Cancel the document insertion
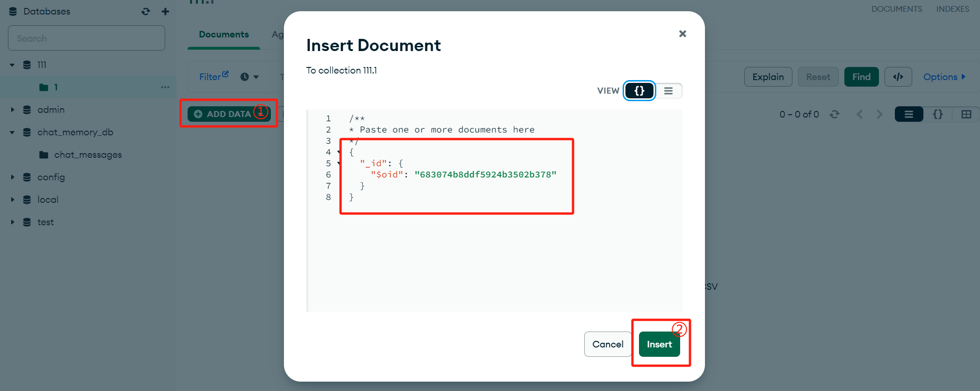Image resolution: width=980 pixels, height=391 pixels. coord(608,344)
